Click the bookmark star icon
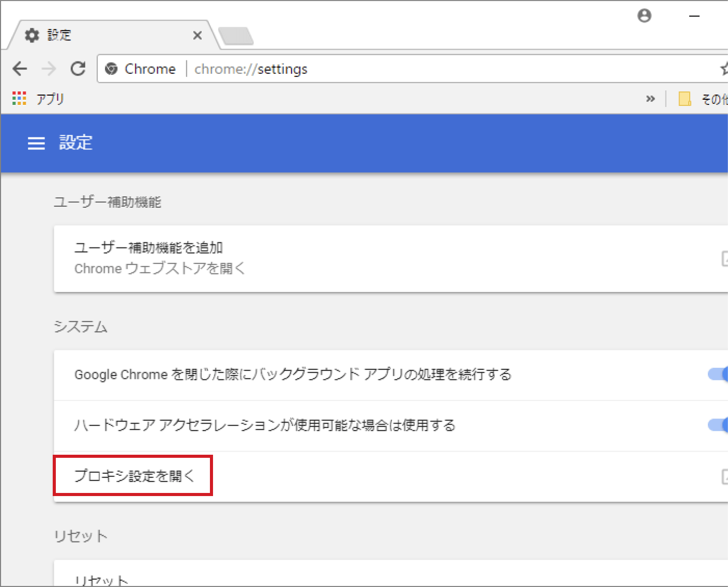The height and width of the screenshot is (587, 728). click(724, 69)
